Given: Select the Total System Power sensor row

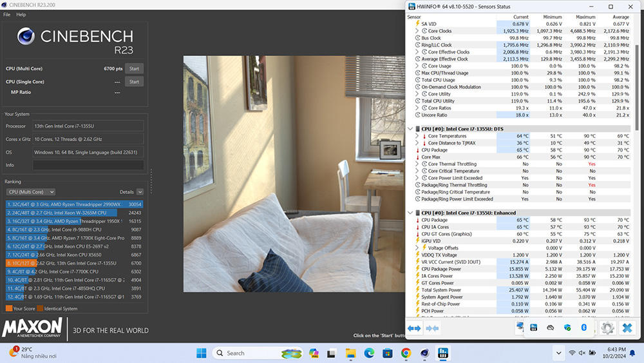Looking at the screenshot, I should (522, 290).
